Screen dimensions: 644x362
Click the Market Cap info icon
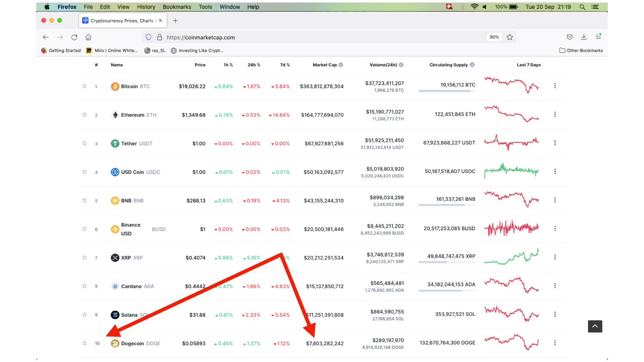341,65
